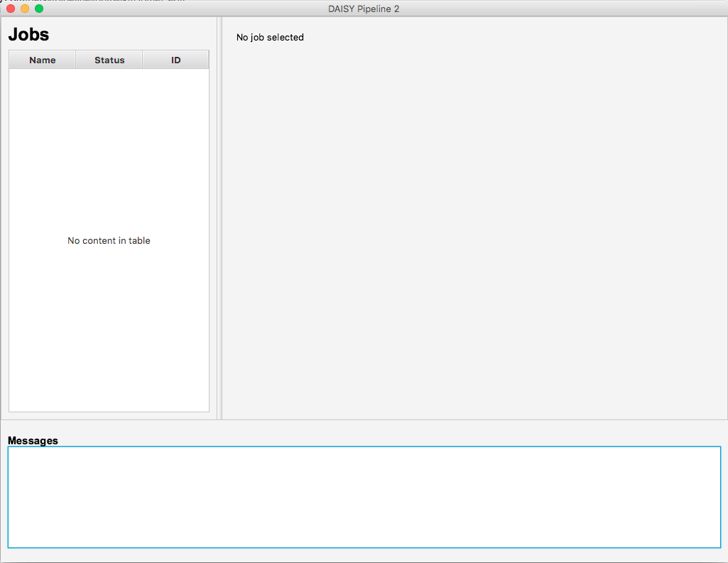
Task: Focus the Messages text area
Action: coord(364,497)
